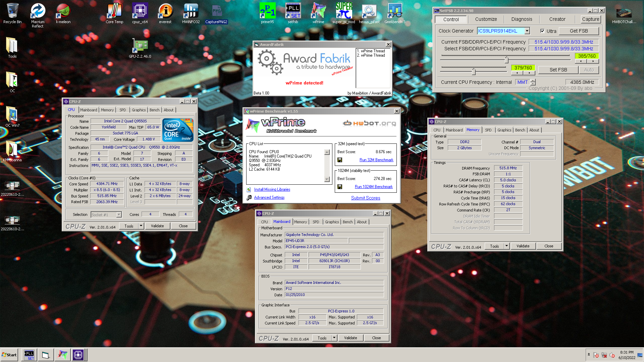The image size is (644, 362).
Task: Launch the wPrime desktop shortcut
Action: [318, 13]
